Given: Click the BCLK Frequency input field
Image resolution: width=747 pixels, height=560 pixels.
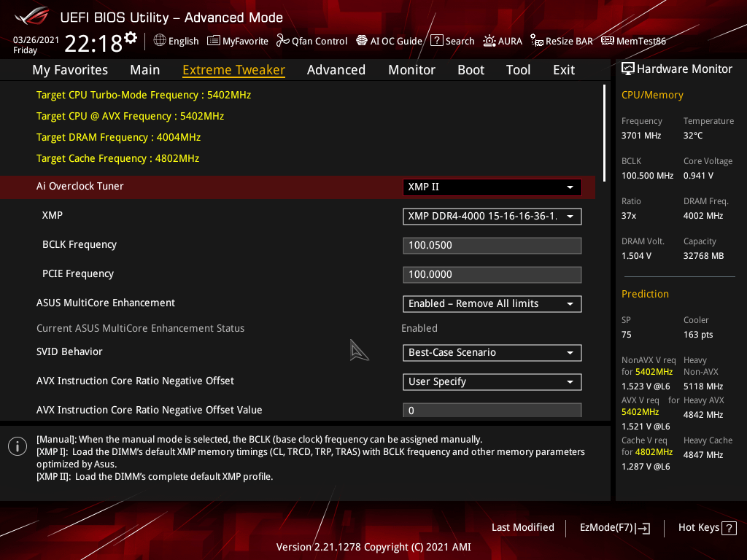Looking at the screenshot, I should 492,246.
